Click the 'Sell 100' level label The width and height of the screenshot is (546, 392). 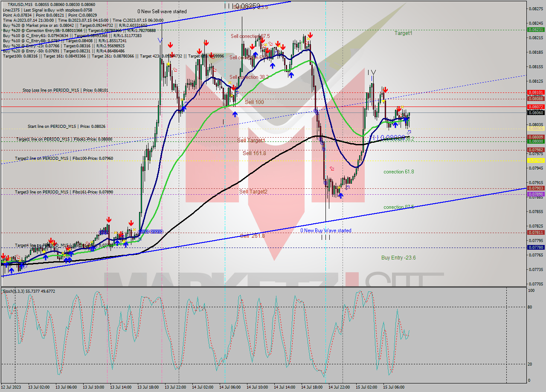pos(254,102)
